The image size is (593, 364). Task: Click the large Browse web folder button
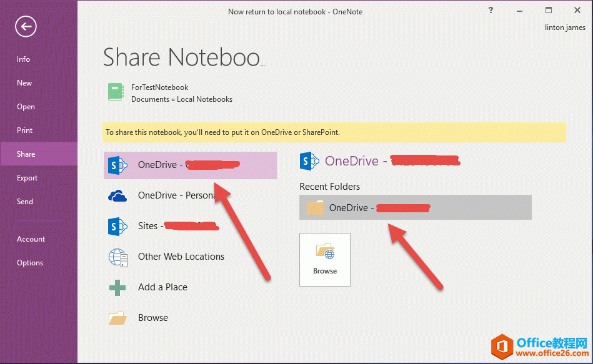click(325, 260)
